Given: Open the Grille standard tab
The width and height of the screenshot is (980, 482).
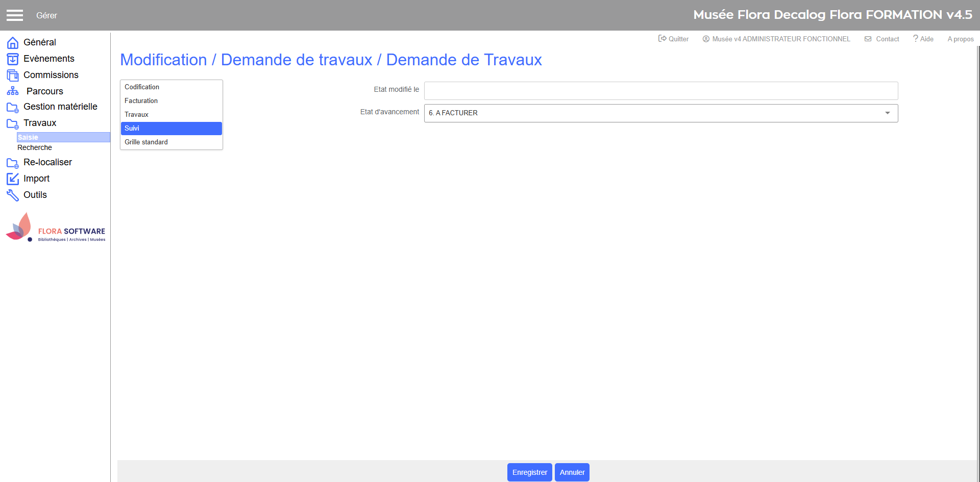Looking at the screenshot, I should (146, 142).
